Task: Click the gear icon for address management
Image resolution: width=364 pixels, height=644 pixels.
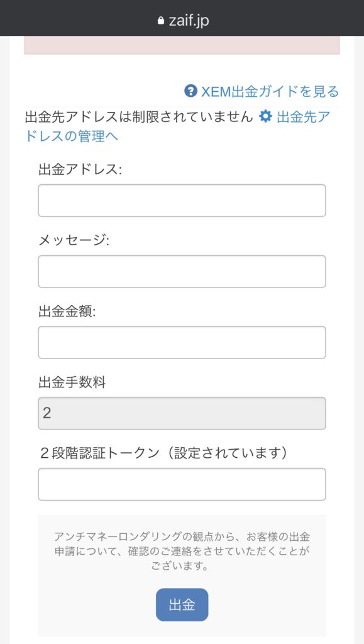Action: point(265,117)
